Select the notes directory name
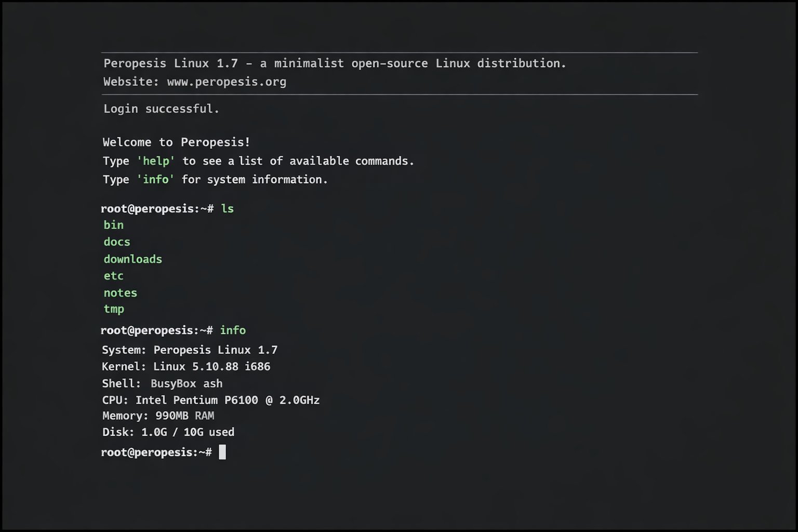 (120, 292)
